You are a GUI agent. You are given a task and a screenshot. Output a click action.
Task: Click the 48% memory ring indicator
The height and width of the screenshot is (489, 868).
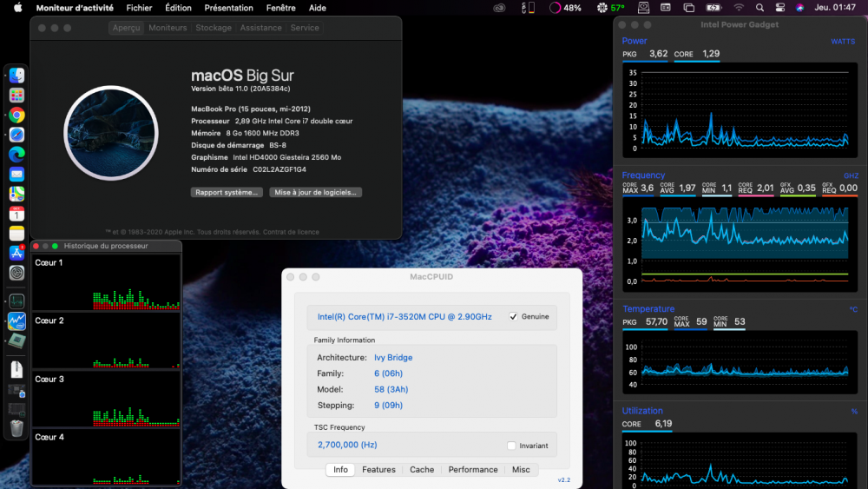[565, 8]
